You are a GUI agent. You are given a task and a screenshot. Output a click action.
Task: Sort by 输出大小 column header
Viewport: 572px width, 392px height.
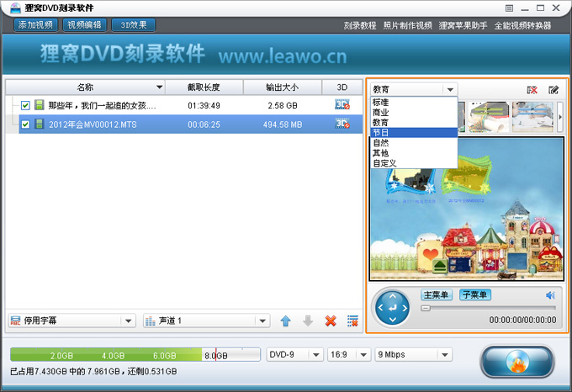click(x=283, y=87)
